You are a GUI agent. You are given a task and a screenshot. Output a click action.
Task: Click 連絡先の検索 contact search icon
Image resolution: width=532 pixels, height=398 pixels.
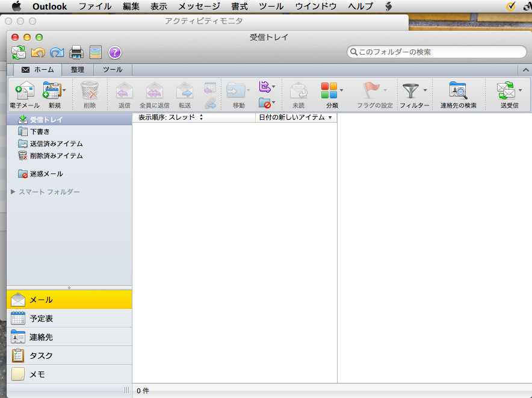point(458,92)
